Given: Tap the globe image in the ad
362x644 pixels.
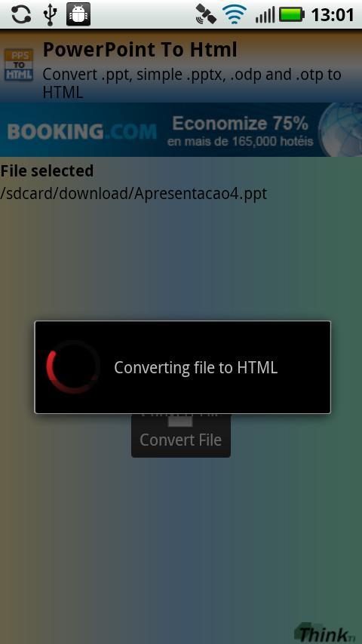Looking at the screenshot, I should [340, 130].
